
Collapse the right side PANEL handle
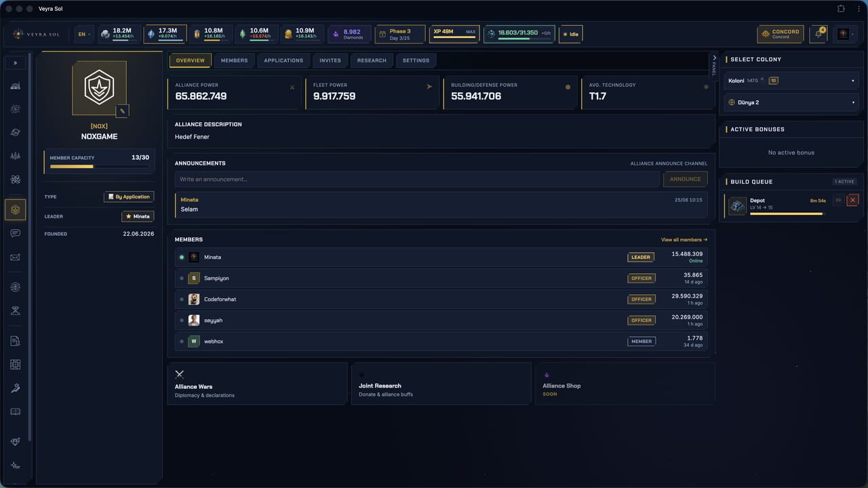click(713, 66)
